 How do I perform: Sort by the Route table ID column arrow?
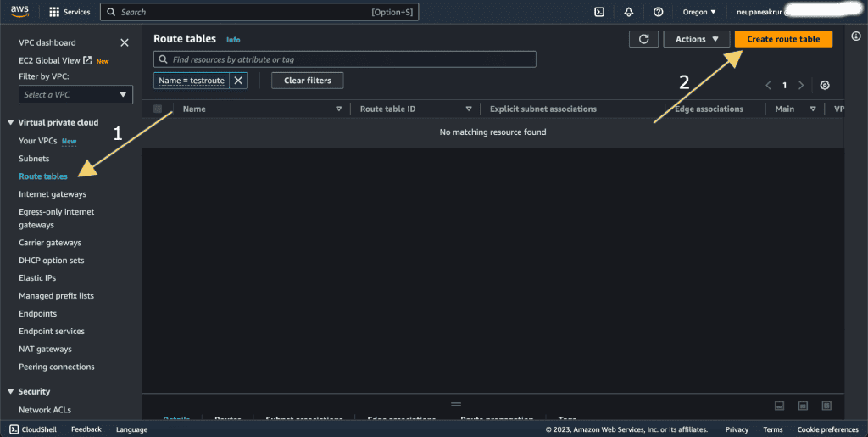tap(469, 109)
